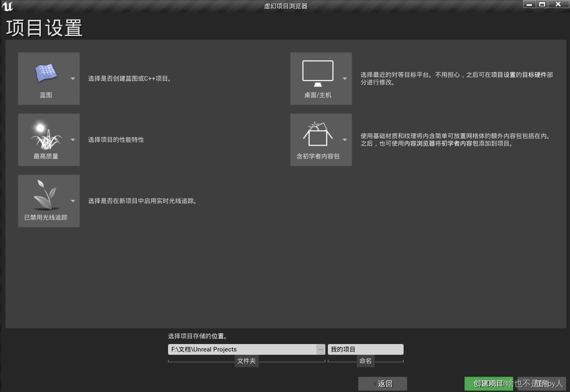Click the text 选择是否创建蓝图或C++项目。
This screenshot has height=392, width=570.
(130, 79)
